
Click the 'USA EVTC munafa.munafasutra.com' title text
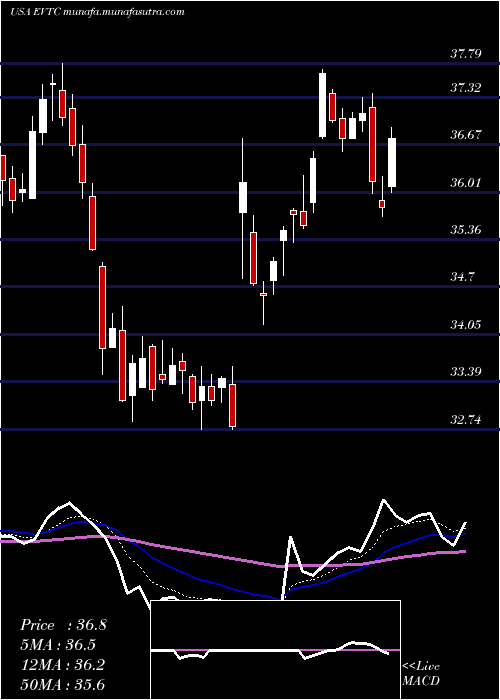tap(97, 12)
